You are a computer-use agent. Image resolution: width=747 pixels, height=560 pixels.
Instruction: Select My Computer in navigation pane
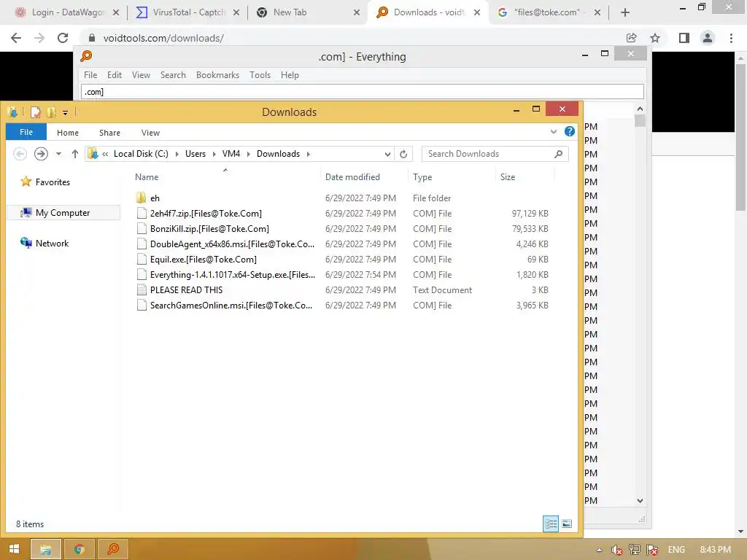pos(63,212)
